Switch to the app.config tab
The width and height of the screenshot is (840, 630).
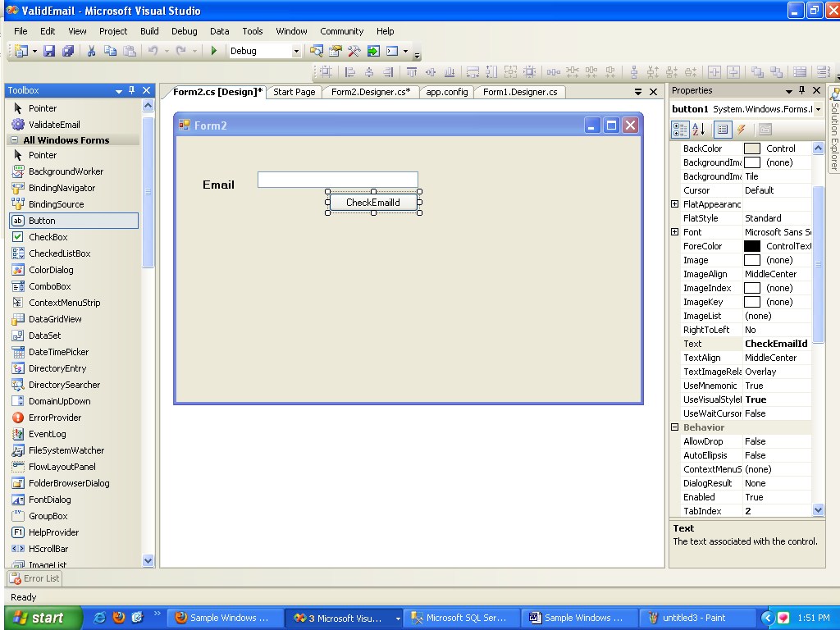[446, 92]
